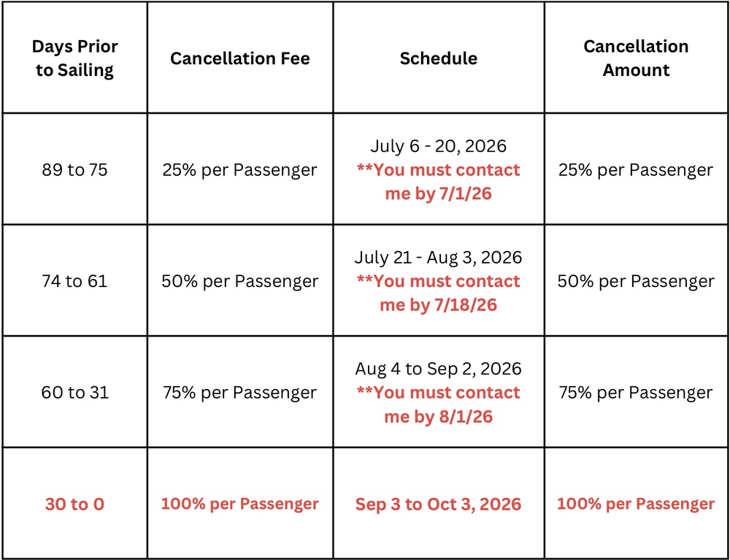Select the red '30 to 0' cell

pyautogui.click(x=74, y=505)
